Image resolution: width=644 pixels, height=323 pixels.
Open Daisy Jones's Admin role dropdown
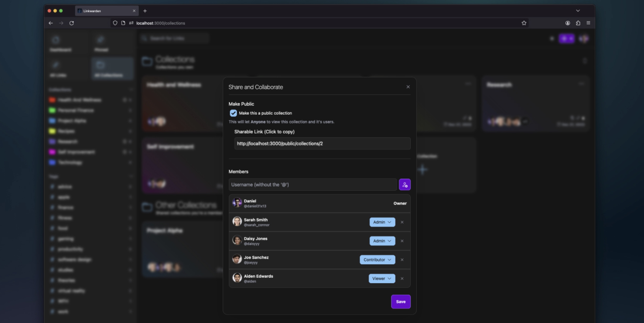point(382,241)
